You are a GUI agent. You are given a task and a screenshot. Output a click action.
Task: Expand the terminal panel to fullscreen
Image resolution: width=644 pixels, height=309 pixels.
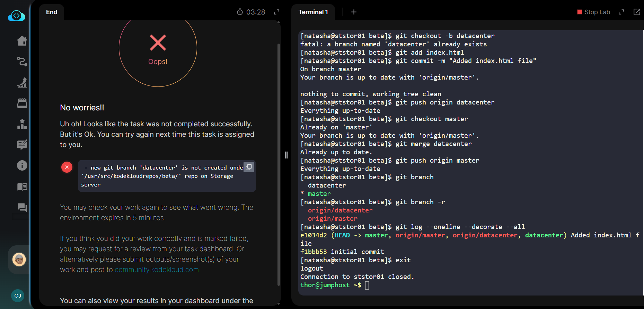621,12
